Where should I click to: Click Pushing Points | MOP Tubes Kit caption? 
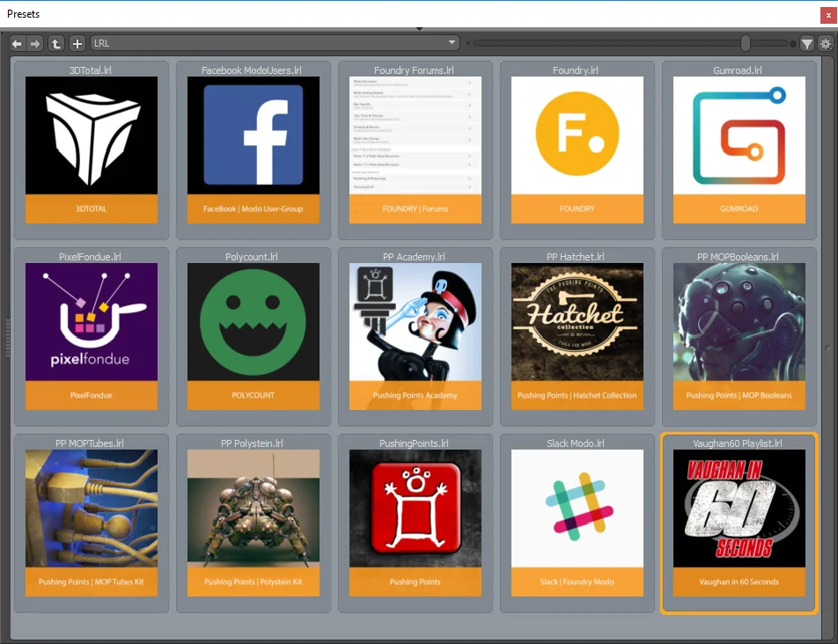pyautogui.click(x=92, y=581)
